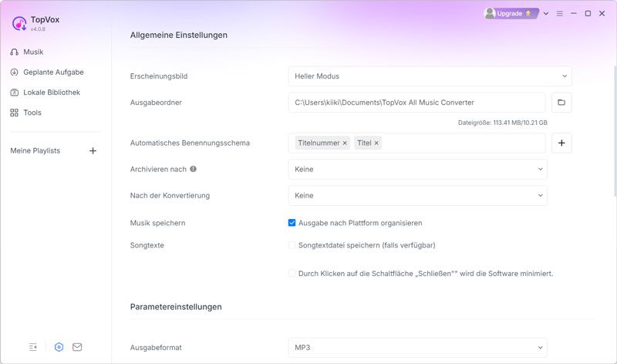Image resolution: width=617 pixels, height=364 pixels.
Task: Expand the account chevron next to Upgrade
Action: pyautogui.click(x=546, y=13)
